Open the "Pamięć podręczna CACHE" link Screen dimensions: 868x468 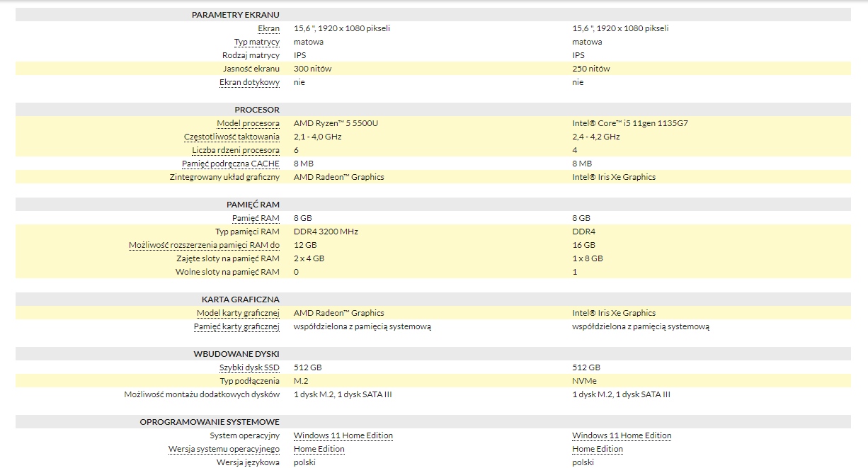(230, 164)
